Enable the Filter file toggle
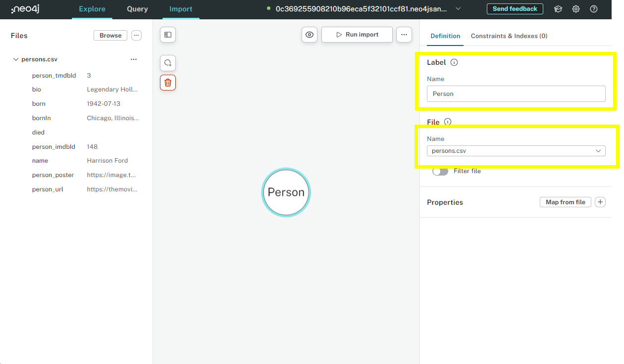Image resolution: width=624 pixels, height=364 pixels. [x=440, y=170]
